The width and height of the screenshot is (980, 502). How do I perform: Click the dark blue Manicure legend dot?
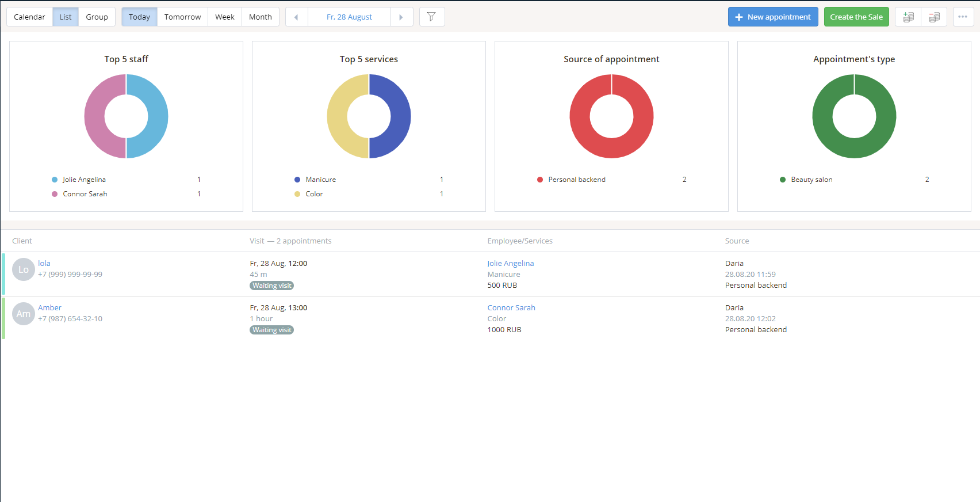click(297, 180)
